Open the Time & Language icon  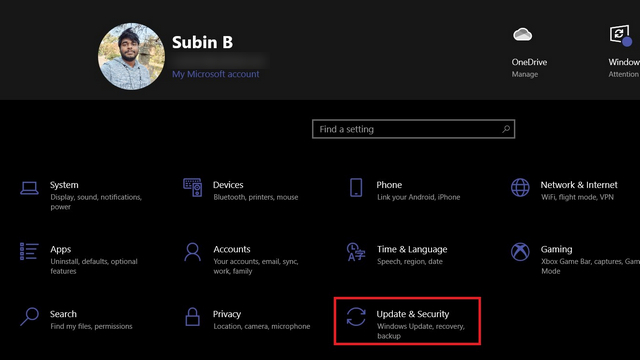coord(356,252)
